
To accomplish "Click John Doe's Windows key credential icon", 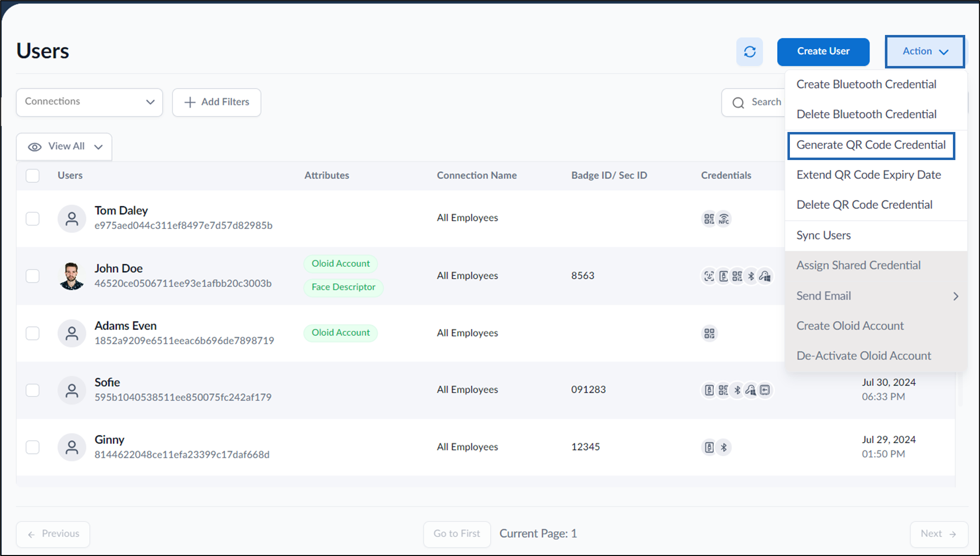I will [765, 276].
